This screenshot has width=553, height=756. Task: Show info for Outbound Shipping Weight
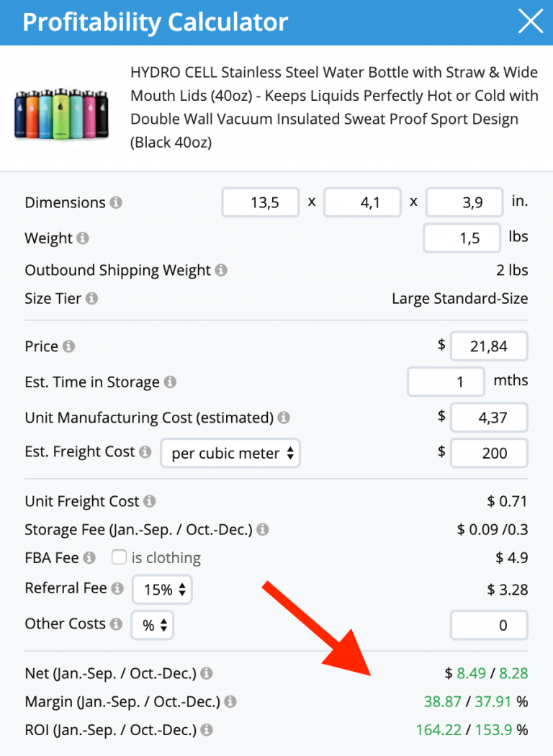point(221,270)
